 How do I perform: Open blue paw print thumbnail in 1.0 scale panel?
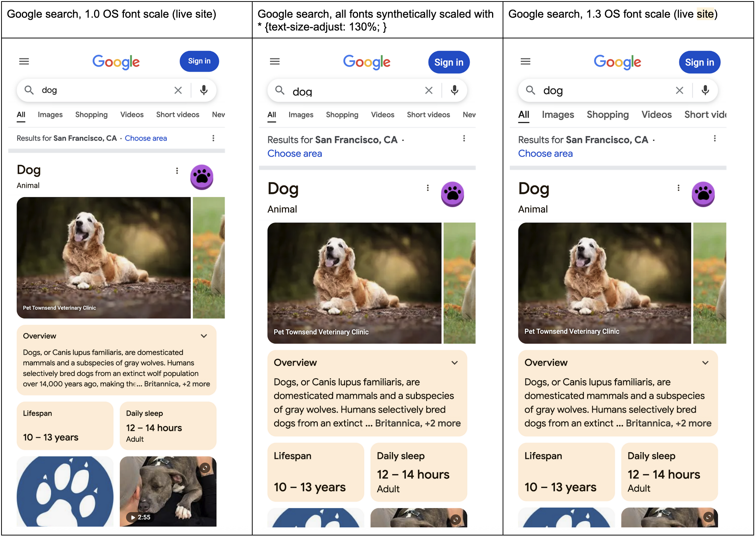click(65, 491)
